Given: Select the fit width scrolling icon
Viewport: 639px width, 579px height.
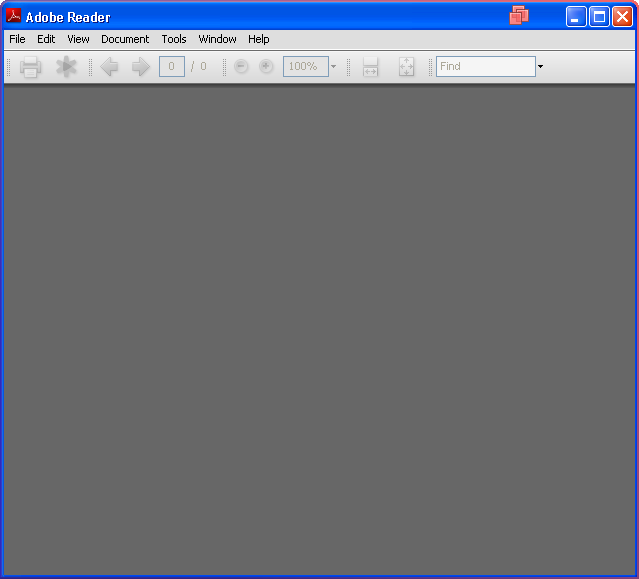Looking at the screenshot, I should pyautogui.click(x=370, y=67).
